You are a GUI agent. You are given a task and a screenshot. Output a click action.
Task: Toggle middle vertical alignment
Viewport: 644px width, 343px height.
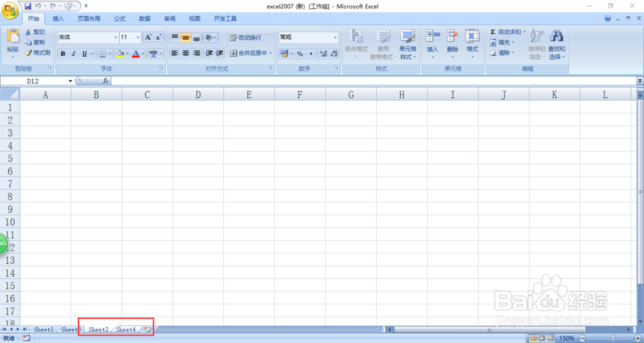pos(185,37)
